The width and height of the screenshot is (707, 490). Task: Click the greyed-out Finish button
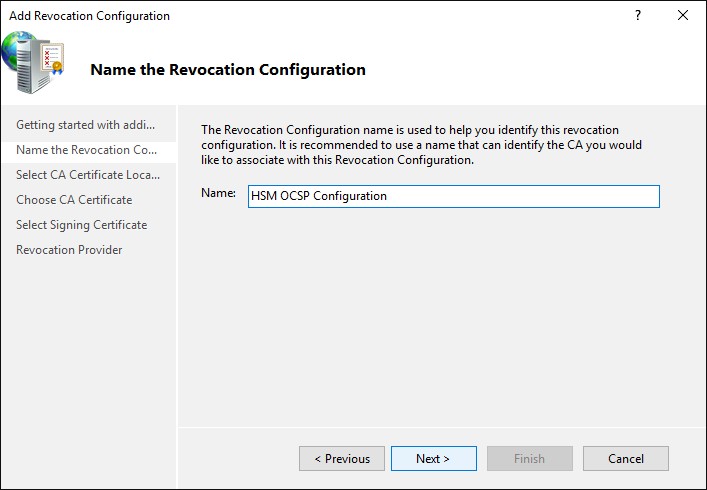tap(530, 458)
